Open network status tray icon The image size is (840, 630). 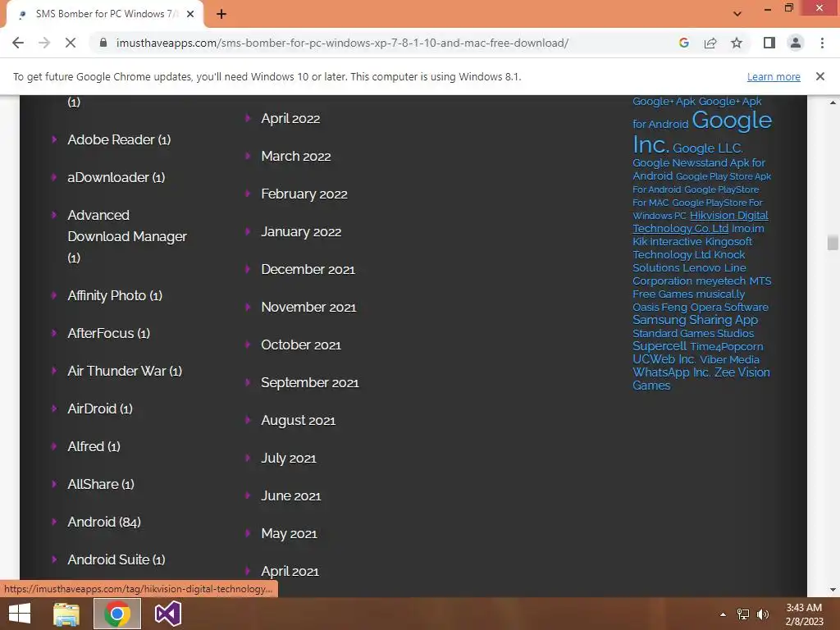pos(743,614)
